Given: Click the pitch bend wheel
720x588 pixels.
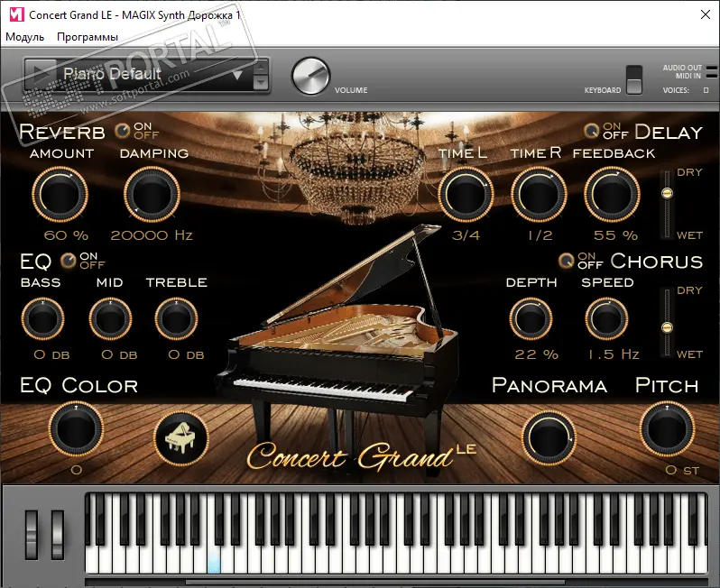Looking at the screenshot, I should (x=32, y=535).
